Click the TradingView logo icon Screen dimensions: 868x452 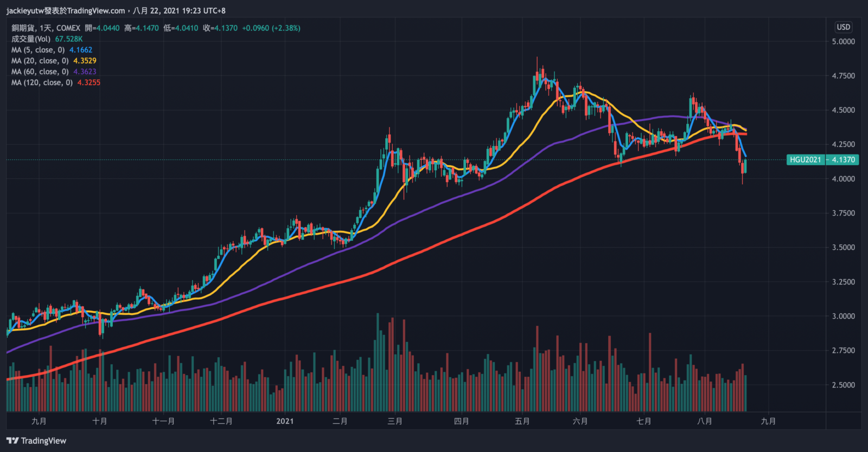coord(12,441)
